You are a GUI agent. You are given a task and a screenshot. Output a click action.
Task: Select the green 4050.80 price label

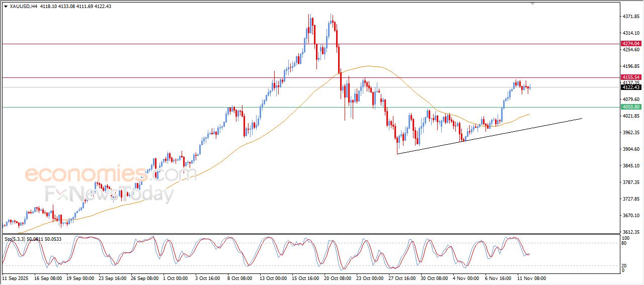point(630,107)
